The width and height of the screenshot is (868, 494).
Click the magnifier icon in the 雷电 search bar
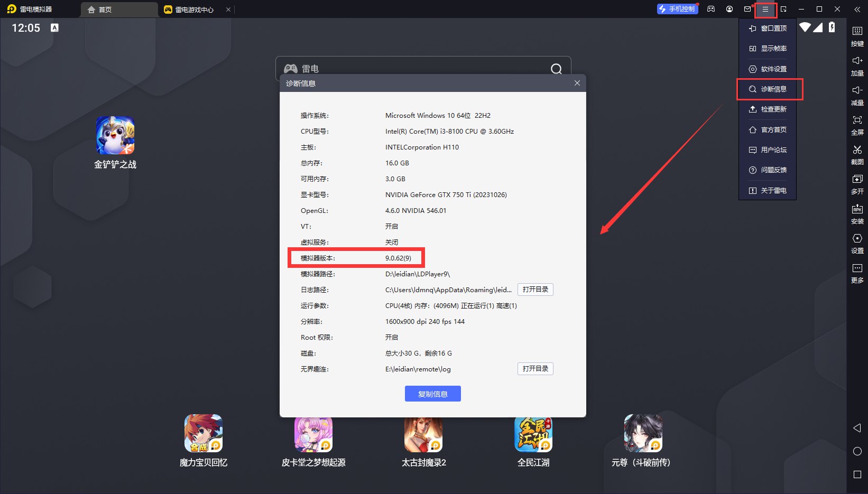556,69
